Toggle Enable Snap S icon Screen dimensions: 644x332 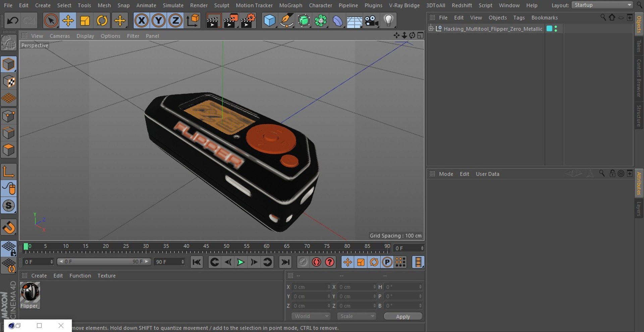tap(8, 206)
